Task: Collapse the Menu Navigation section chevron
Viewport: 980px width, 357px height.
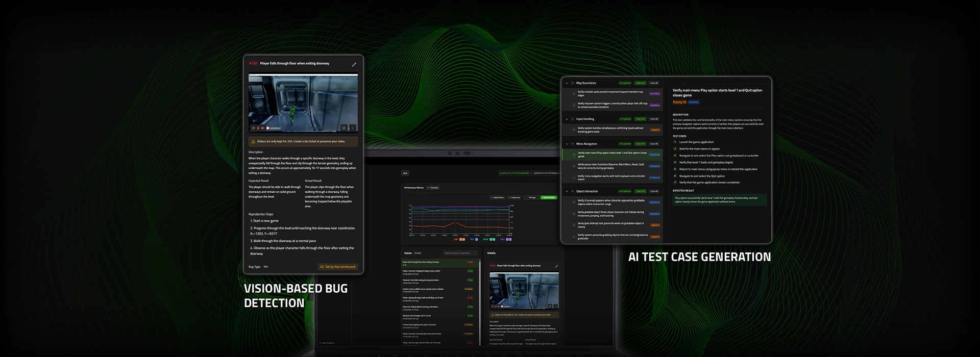Action: click(x=567, y=144)
